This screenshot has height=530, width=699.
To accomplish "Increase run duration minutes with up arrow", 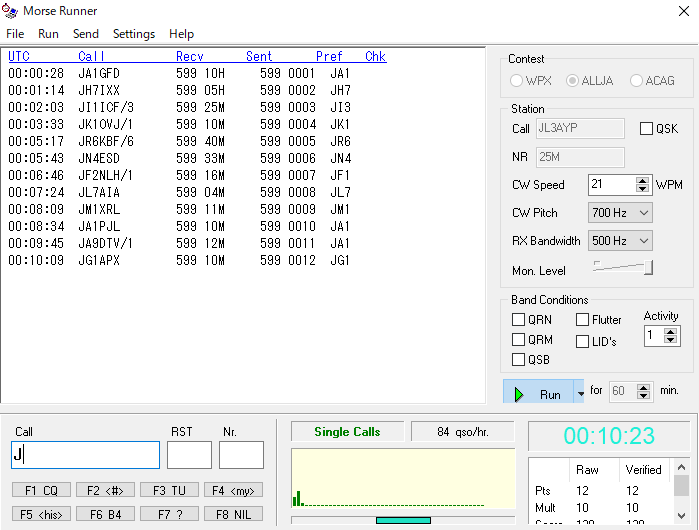I will tap(643, 387).
